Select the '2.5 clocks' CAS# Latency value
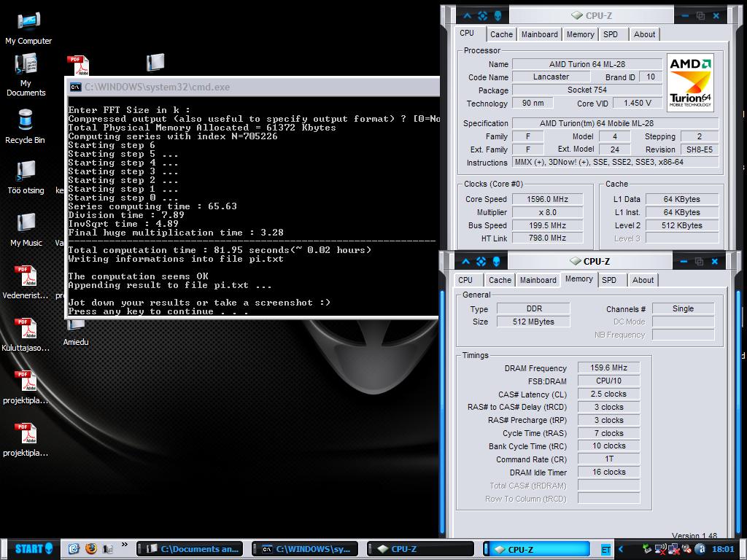Screen dimensions: 747x560 tap(608, 394)
